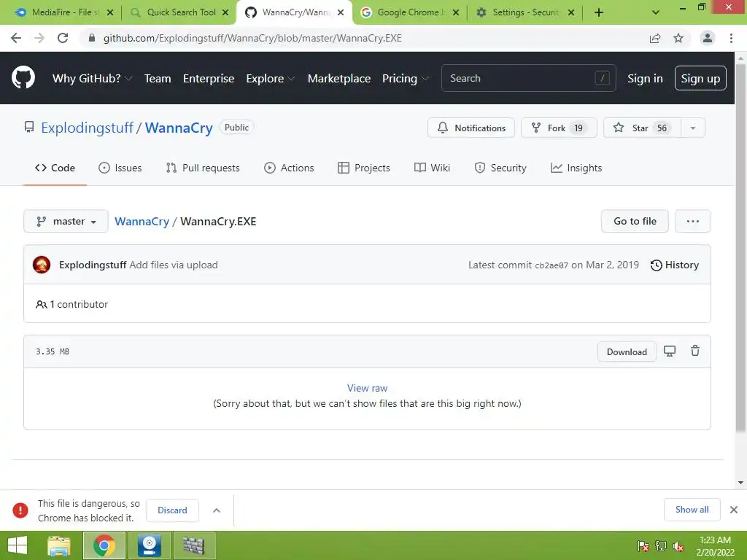Close the downloads bar with X
747x560 pixels.
pyautogui.click(x=734, y=510)
